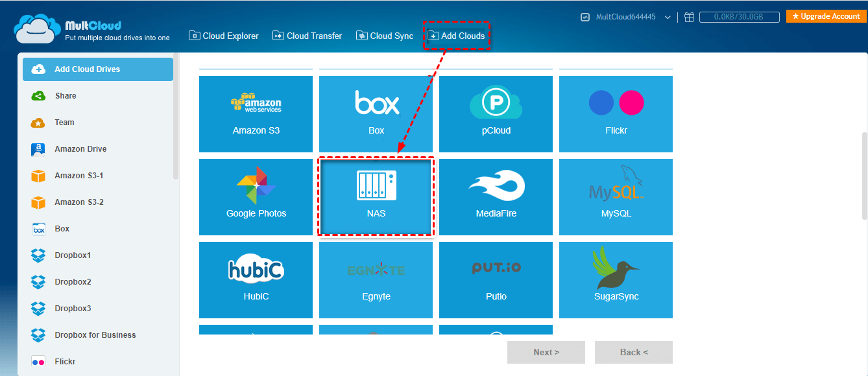The width and height of the screenshot is (868, 376).
Task: Select the Putio tile
Action: click(496, 280)
